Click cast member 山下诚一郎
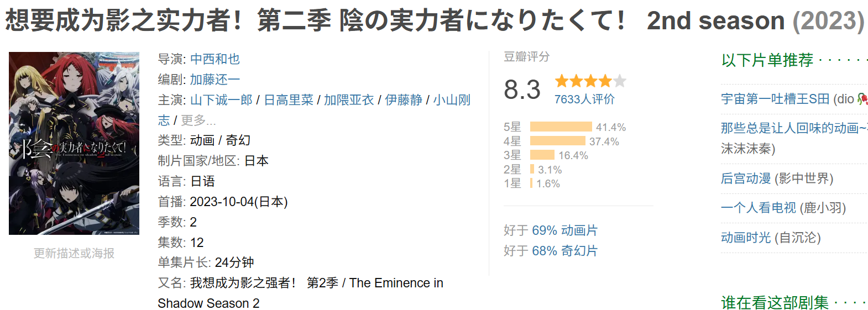The image size is (868, 310). [x=221, y=100]
